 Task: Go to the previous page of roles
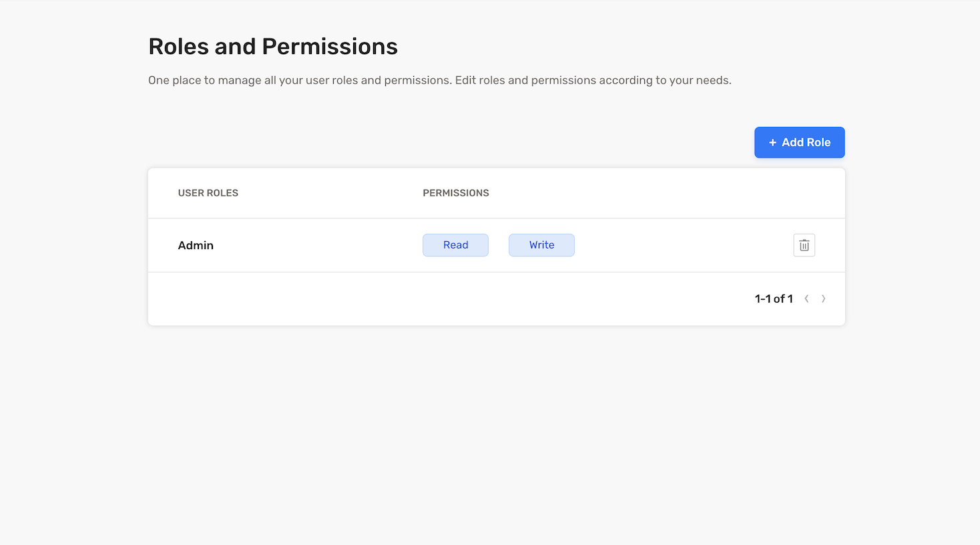pos(806,299)
